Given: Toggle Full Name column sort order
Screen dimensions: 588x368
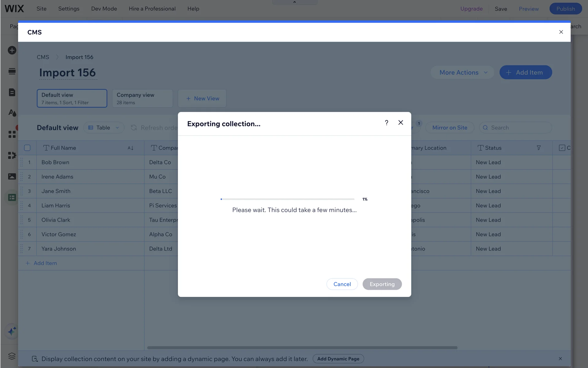Looking at the screenshot, I should [130, 148].
